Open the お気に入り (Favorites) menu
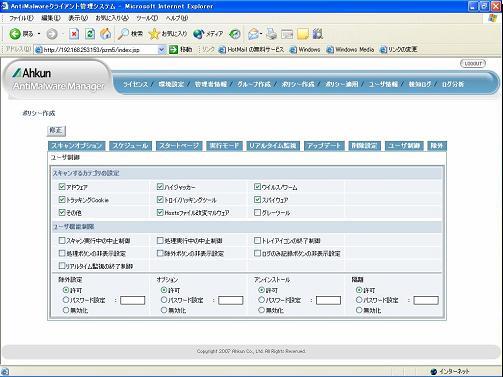503x377 pixels. (x=112, y=18)
